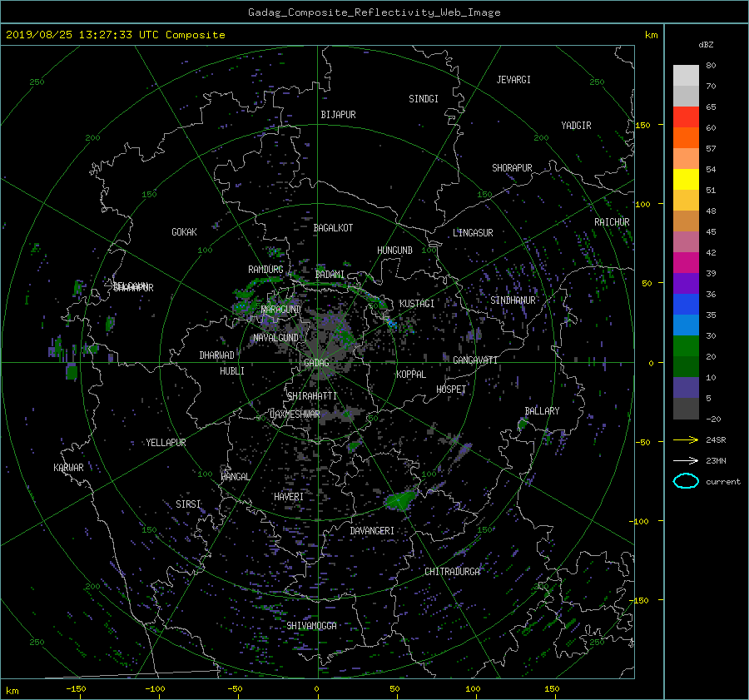This screenshot has width=749, height=700.
Task: Click the dark gray -20 to 5 dBZ swatch
Action: [x=686, y=409]
